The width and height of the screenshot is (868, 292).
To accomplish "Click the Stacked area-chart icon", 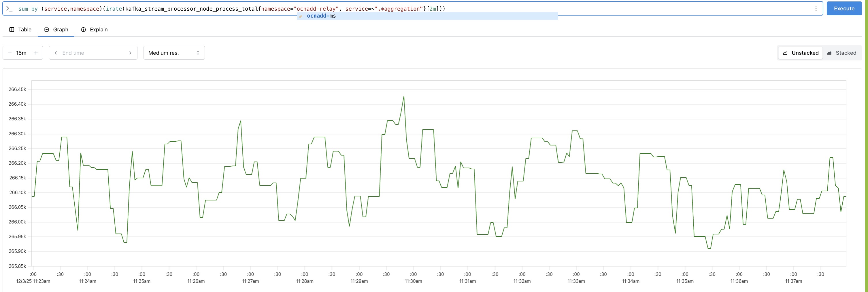I will [830, 53].
